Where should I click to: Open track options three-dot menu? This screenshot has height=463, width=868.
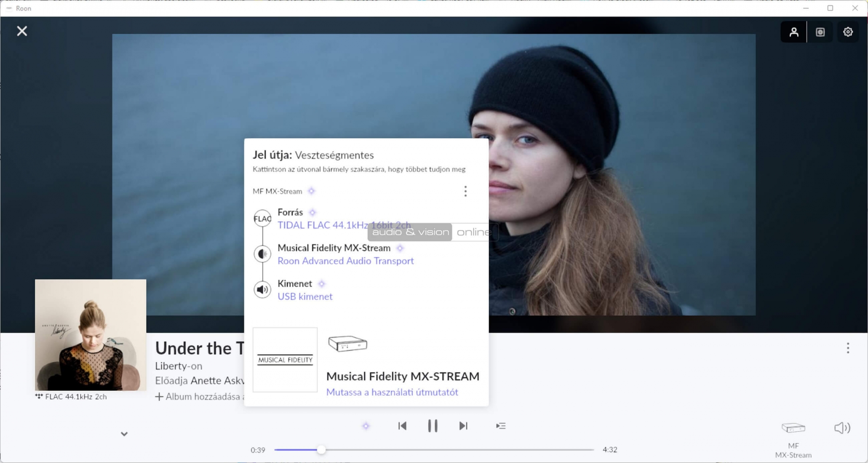[848, 348]
